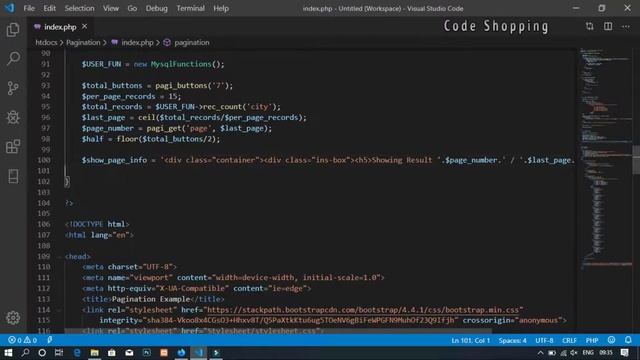
Task: Click the 09:35 system clock
Action: 606,353
